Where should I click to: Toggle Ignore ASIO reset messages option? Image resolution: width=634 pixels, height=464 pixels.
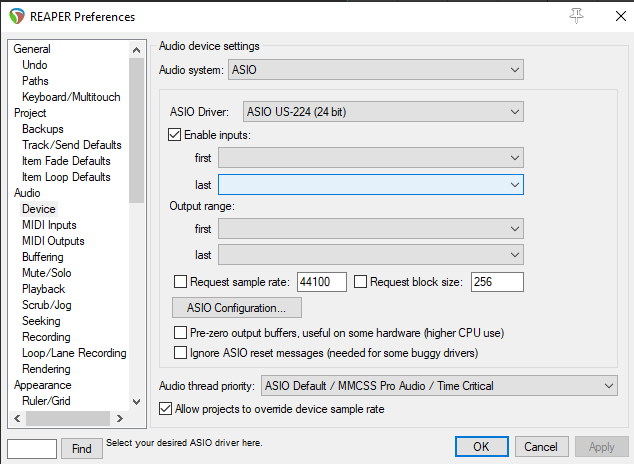181,352
